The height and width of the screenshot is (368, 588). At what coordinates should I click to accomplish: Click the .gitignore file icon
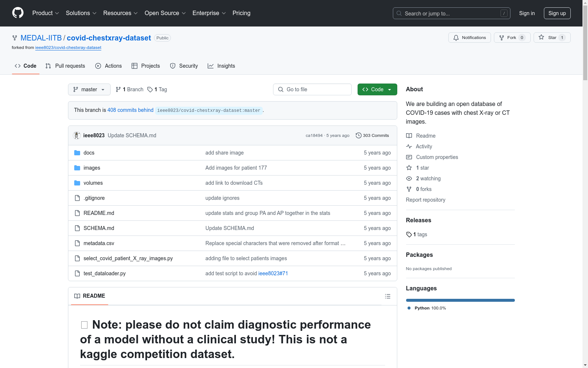coord(77,198)
